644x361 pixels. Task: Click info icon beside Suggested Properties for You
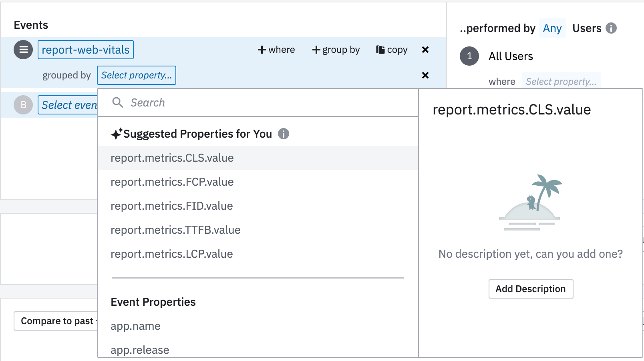tap(284, 134)
